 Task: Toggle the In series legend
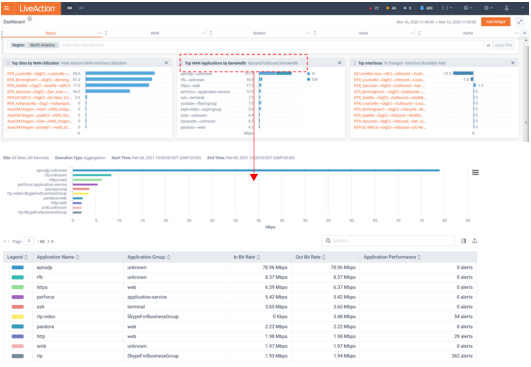311,73
